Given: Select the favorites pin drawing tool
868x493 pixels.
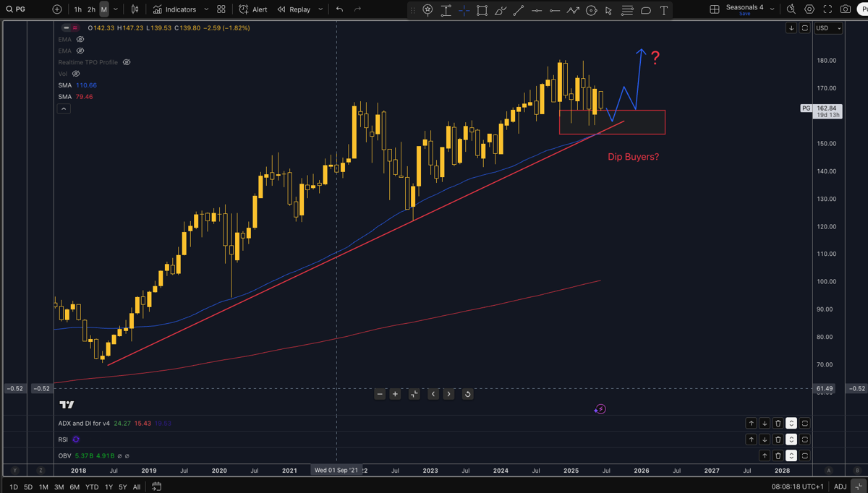Looking at the screenshot, I should tap(428, 10).
